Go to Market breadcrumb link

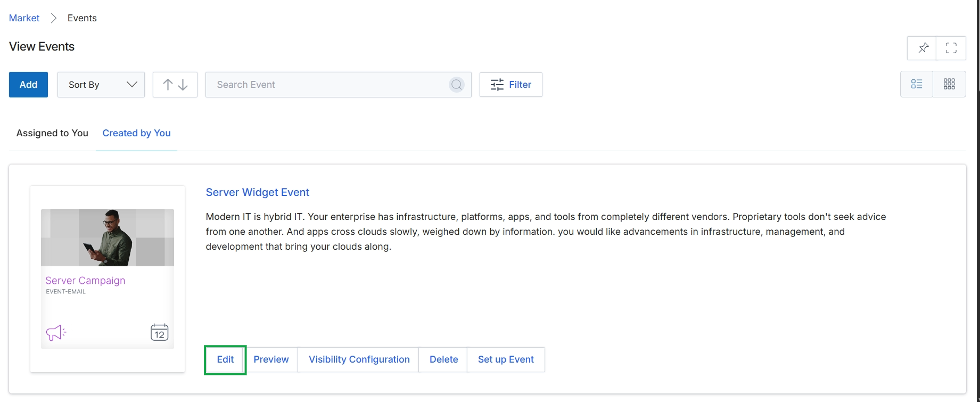click(24, 18)
